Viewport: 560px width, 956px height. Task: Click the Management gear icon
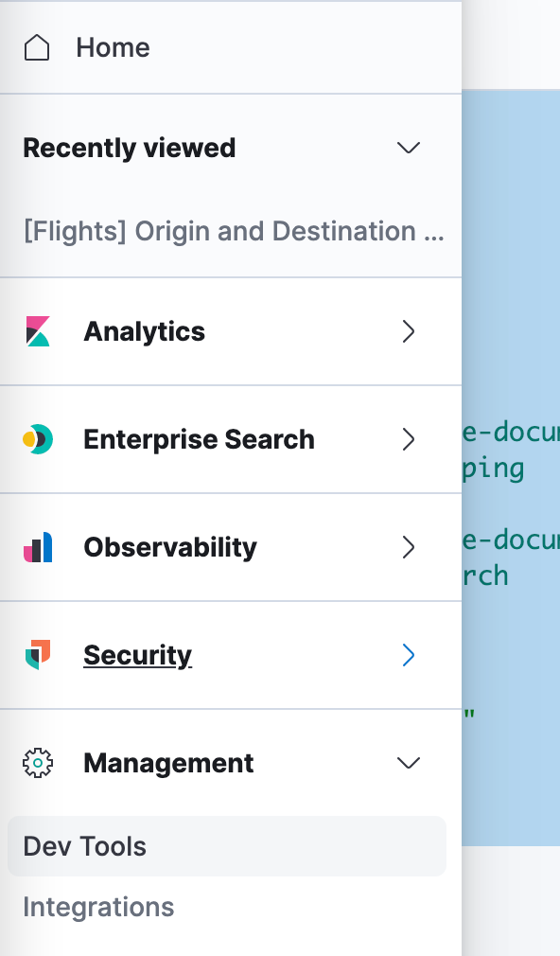[38, 763]
